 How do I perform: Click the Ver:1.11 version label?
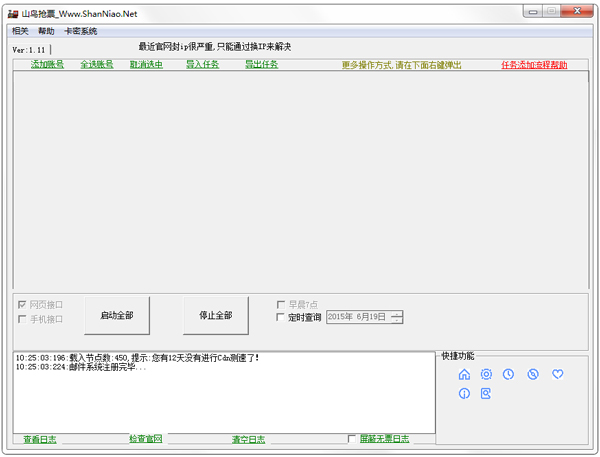tap(29, 50)
